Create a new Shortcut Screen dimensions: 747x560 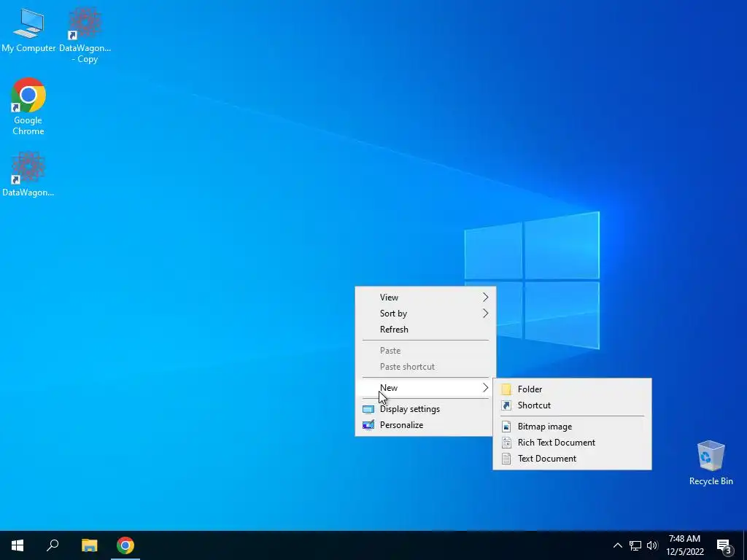tap(572, 405)
